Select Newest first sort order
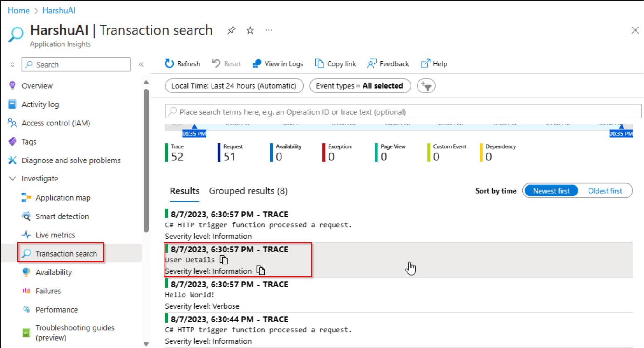This screenshot has height=348, width=644. (x=551, y=191)
